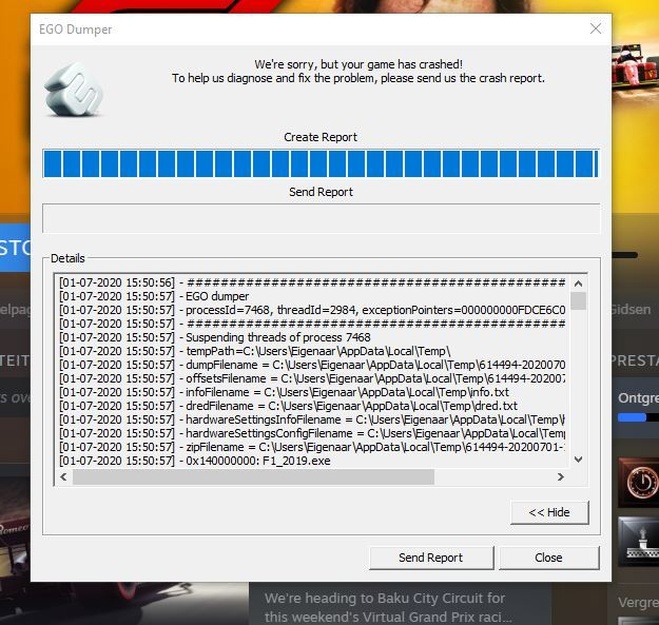Click the EGO Dumper logo icon
The image size is (659, 625).
point(74,90)
